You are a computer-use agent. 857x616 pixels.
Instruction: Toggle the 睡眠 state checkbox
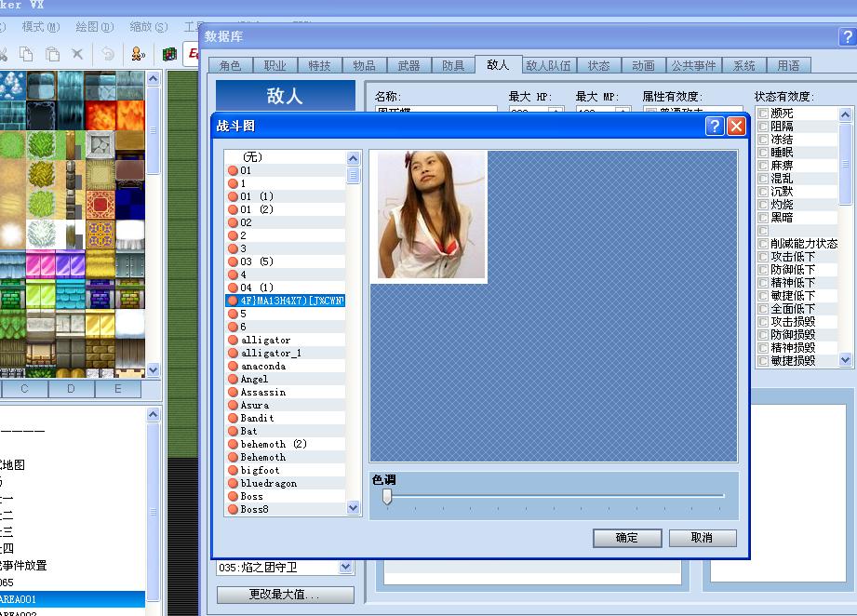763,153
